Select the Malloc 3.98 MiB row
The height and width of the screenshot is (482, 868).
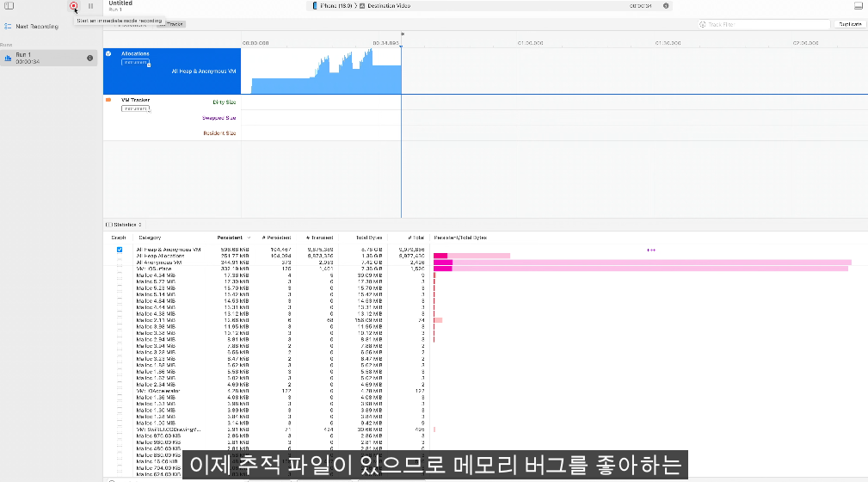(x=485, y=327)
